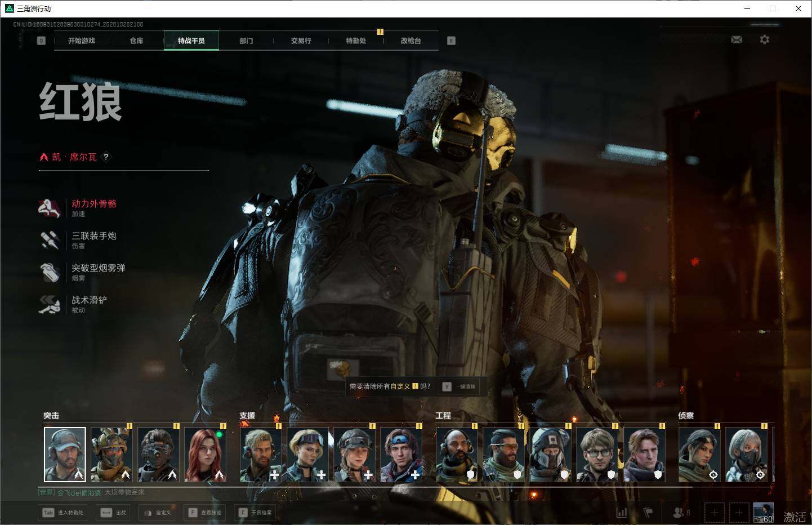Open the mail inbox envelope icon
The image size is (812, 525).
pyautogui.click(x=737, y=39)
